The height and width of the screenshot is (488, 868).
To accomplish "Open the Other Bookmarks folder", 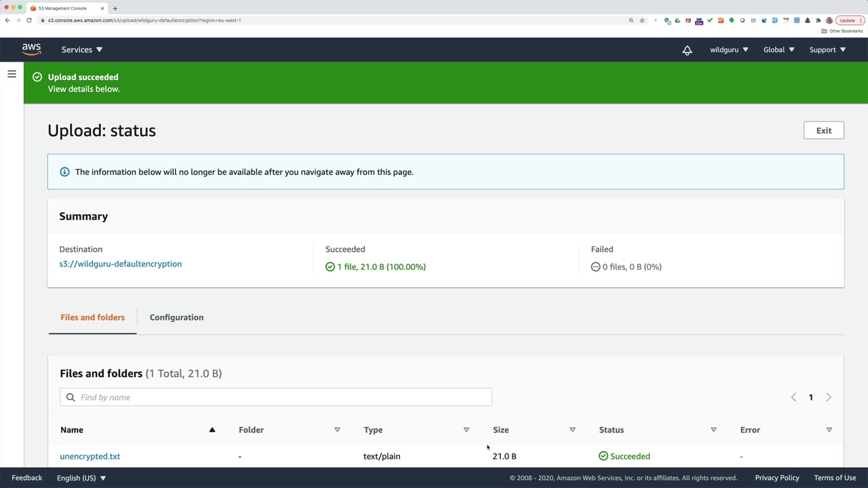I will [842, 31].
